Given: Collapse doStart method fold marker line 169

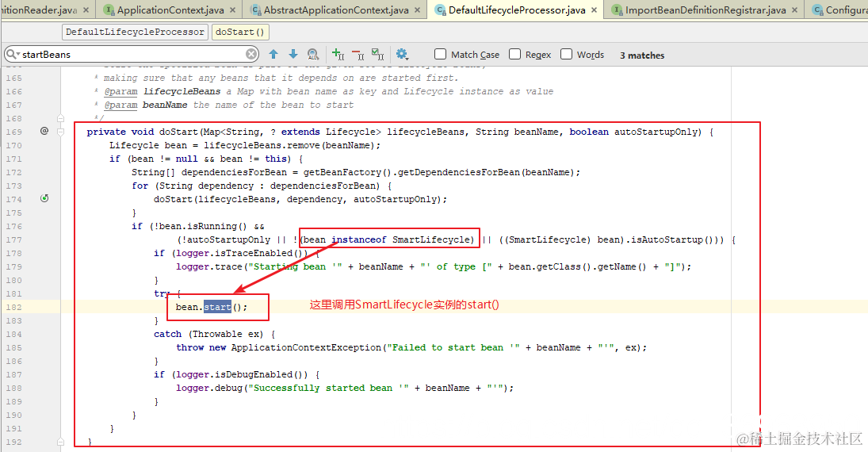Looking at the screenshot, I should (61, 132).
